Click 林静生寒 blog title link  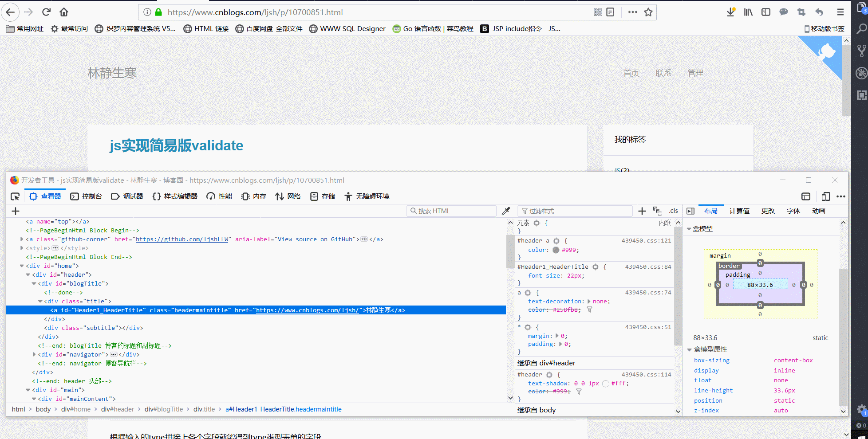click(112, 73)
